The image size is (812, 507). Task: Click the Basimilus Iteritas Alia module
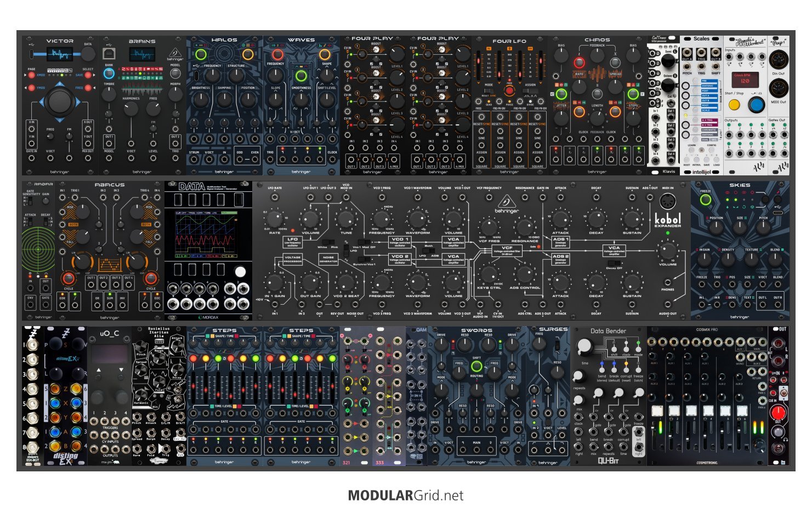(159, 396)
